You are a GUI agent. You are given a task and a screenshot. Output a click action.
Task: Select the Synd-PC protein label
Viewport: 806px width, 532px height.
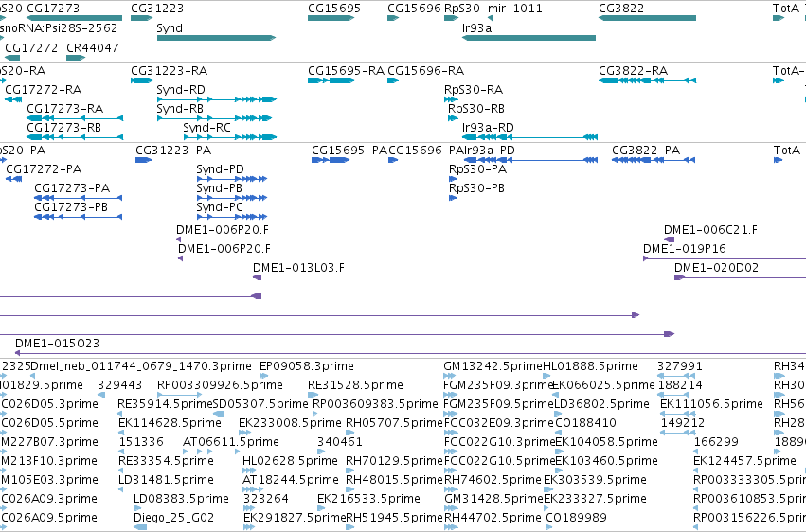pos(220,207)
